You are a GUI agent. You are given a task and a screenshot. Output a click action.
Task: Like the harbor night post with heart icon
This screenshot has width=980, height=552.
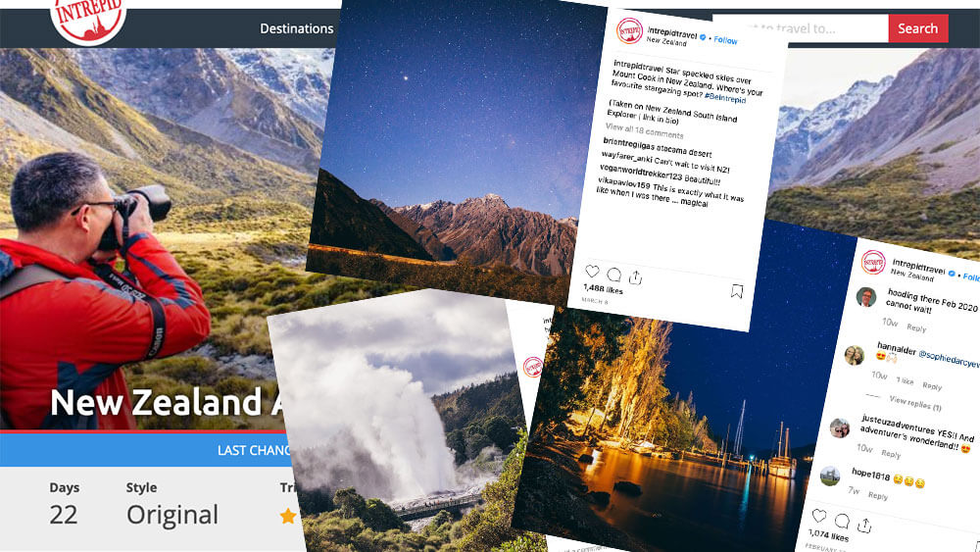tap(819, 516)
